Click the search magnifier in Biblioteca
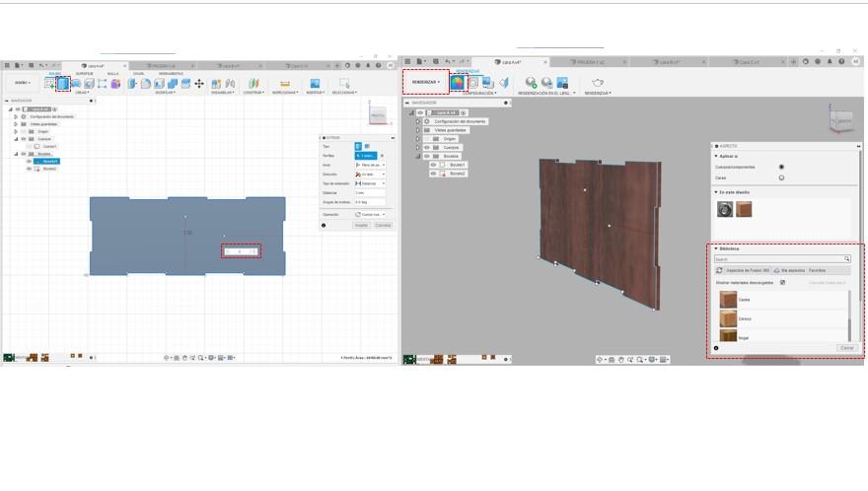This screenshot has height=491, width=868. 846,259
